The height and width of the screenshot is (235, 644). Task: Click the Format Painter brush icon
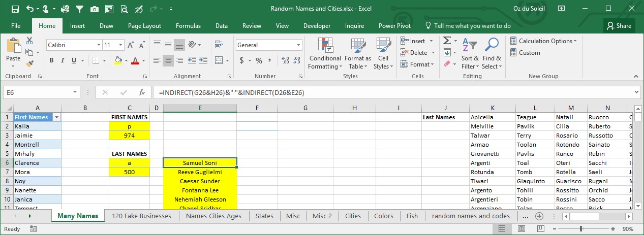[29, 63]
